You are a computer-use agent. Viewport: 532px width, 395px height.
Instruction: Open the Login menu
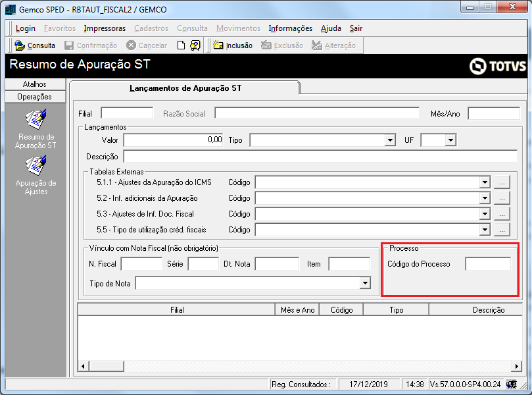pyautogui.click(x=26, y=28)
